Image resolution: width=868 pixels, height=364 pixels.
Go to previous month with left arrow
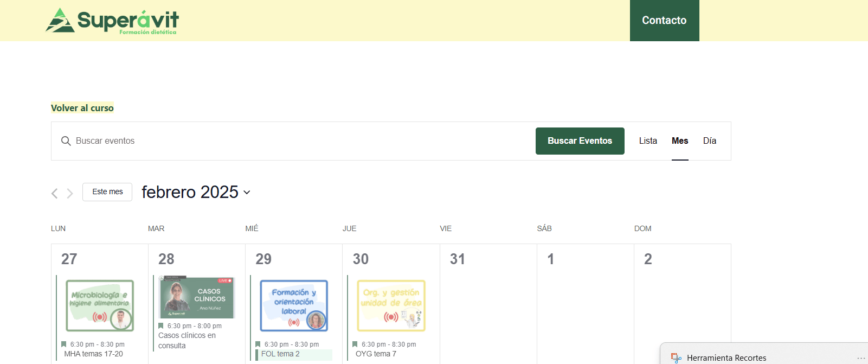(54, 193)
